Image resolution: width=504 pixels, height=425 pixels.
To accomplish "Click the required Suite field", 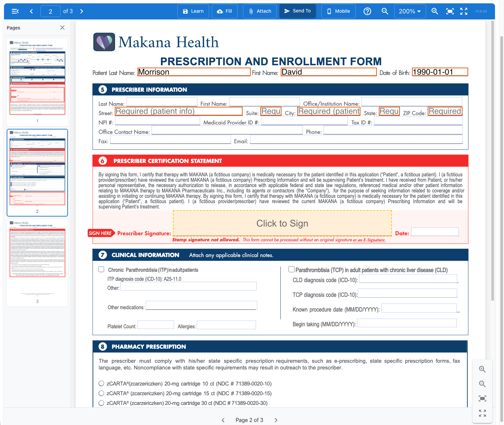I will point(271,111).
